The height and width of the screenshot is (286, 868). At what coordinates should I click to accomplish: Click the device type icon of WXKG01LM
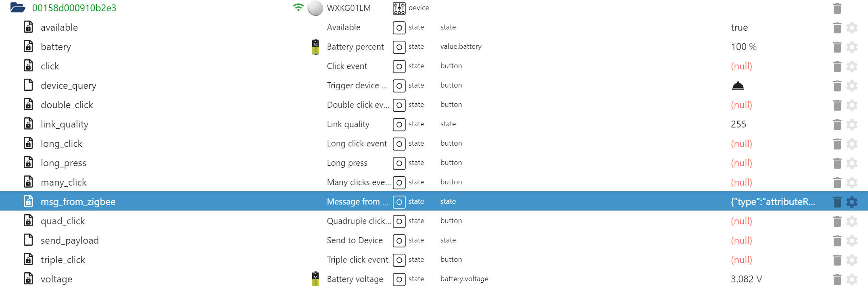tap(399, 8)
